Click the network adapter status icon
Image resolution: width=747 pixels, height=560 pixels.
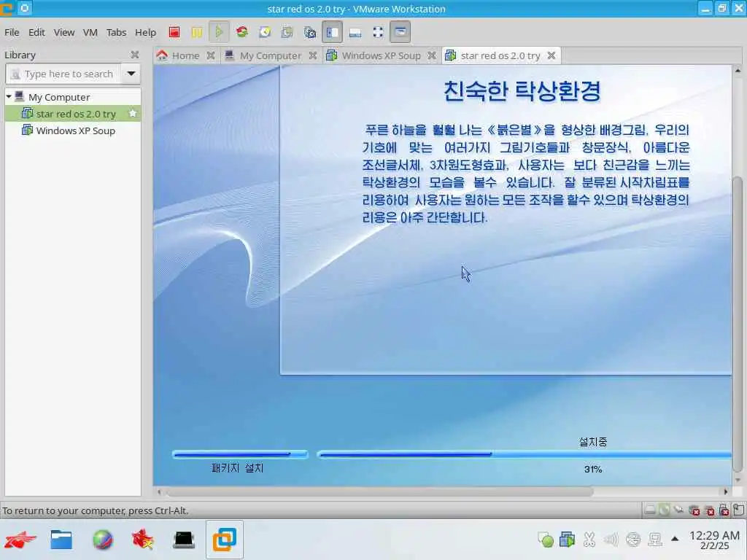coord(678,510)
